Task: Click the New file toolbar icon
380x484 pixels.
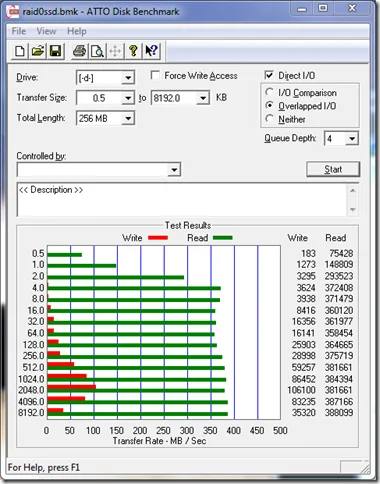Action: 20,51
